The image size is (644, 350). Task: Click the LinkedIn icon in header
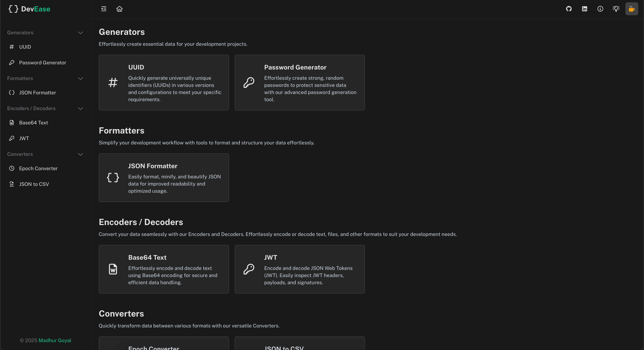click(x=584, y=9)
